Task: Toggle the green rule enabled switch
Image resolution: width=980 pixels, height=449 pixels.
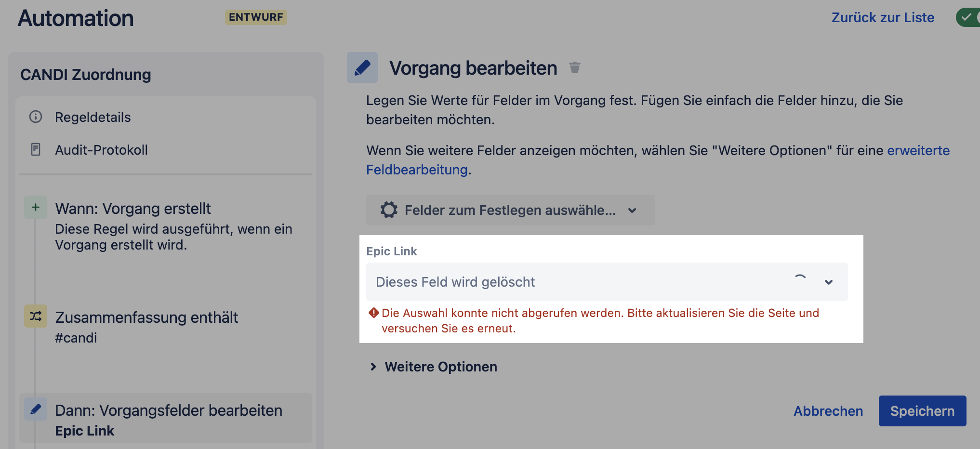Action: coord(968,17)
